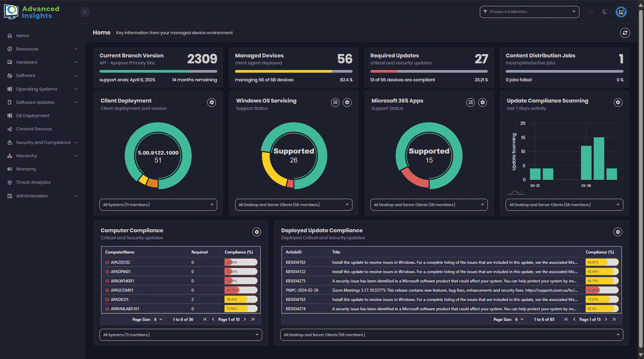
Task: Open Microsoft 365 Apps gear settings
Action: coord(483,103)
